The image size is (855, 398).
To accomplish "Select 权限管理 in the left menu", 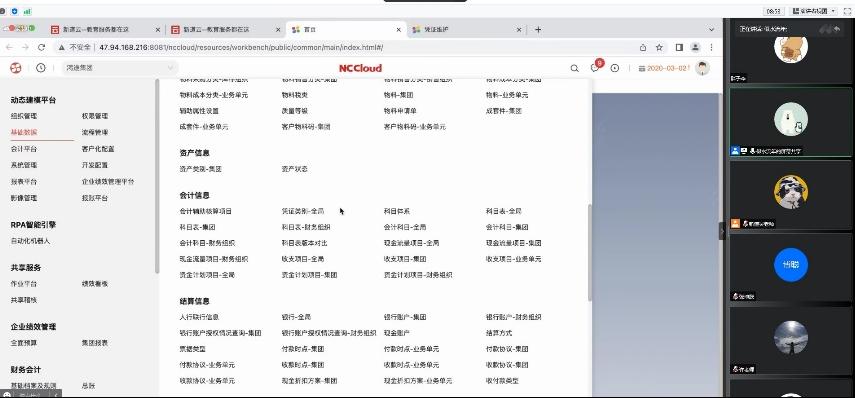I will coord(95,116).
